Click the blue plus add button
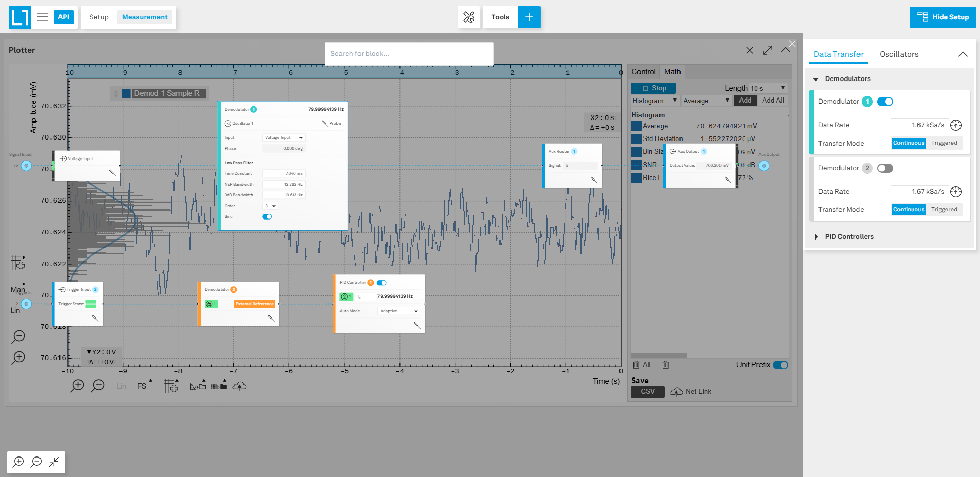Image resolution: width=980 pixels, height=477 pixels. [529, 17]
